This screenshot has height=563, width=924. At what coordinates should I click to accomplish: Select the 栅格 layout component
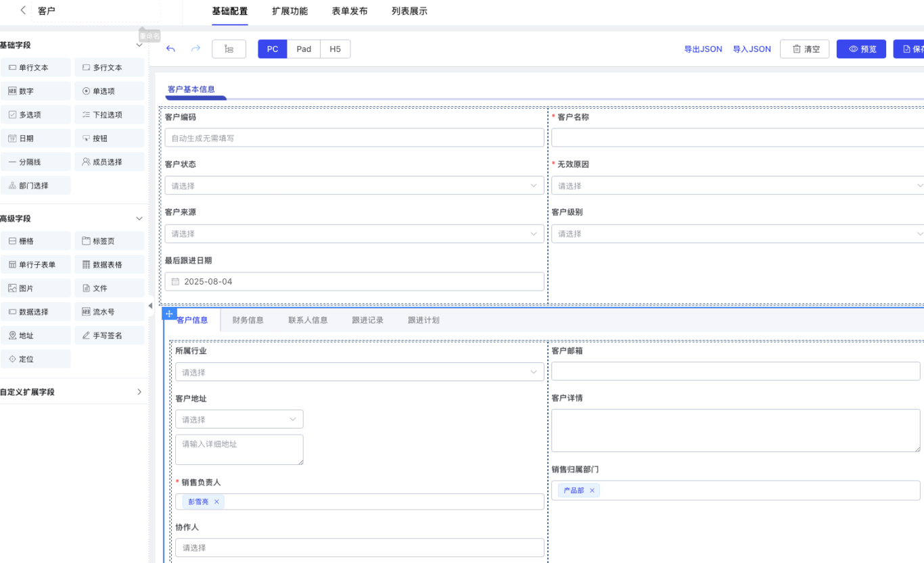click(x=35, y=241)
